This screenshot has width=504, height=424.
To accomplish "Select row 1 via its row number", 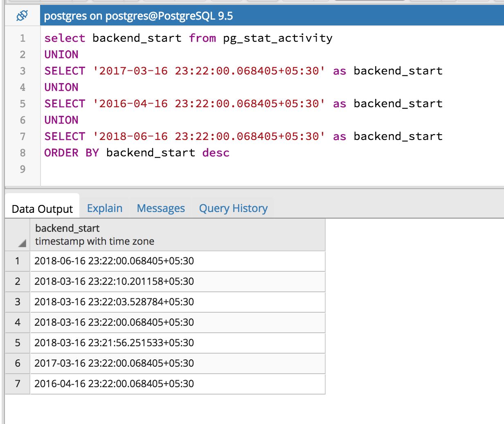I will 18,261.
